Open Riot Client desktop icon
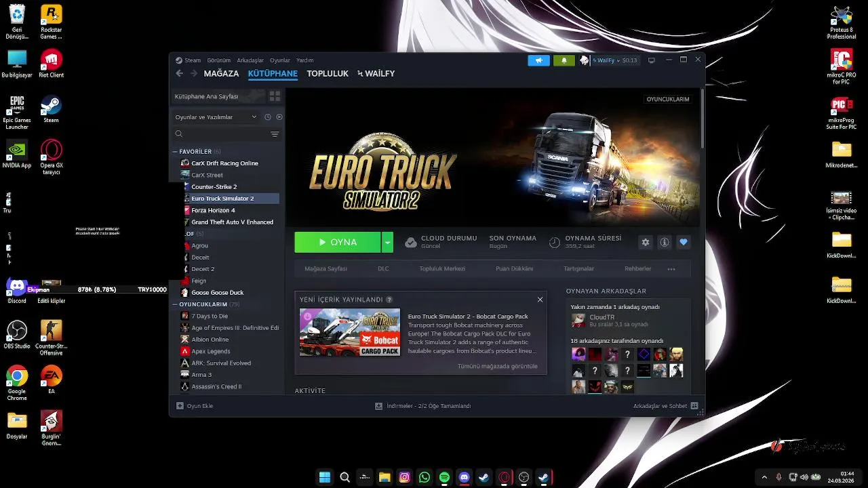The width and height of the screenshot is (868, 488). click(x=51, y=64)
